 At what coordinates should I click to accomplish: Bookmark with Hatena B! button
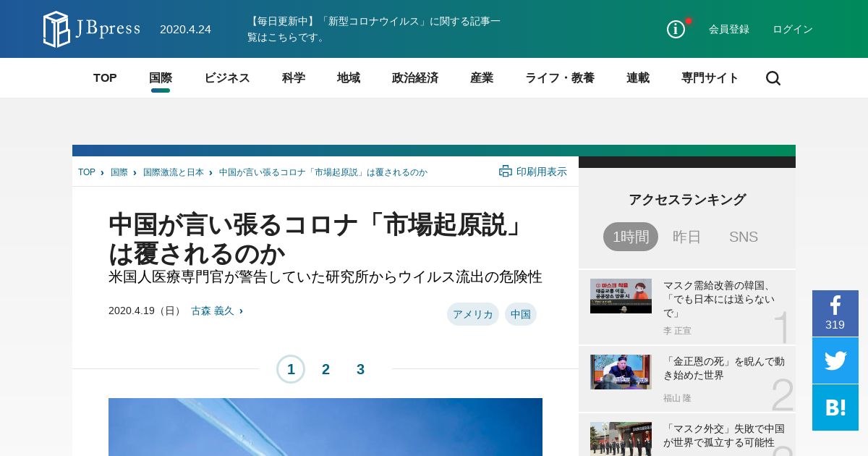click(835, 408)
